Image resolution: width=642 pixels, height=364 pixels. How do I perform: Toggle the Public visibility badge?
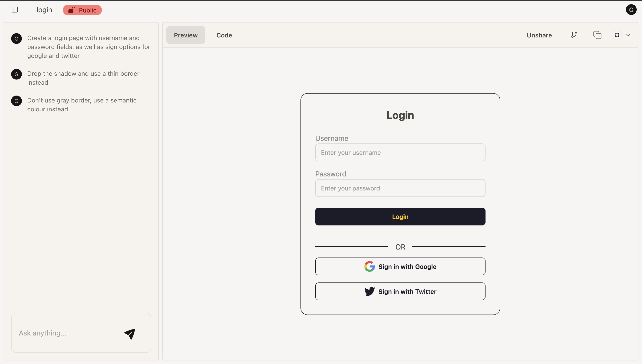(82, 10)
